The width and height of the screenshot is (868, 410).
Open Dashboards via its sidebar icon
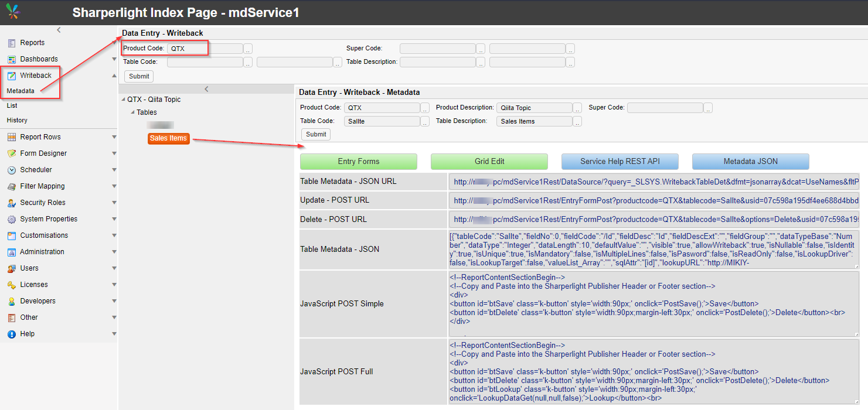tap(12, 59)
